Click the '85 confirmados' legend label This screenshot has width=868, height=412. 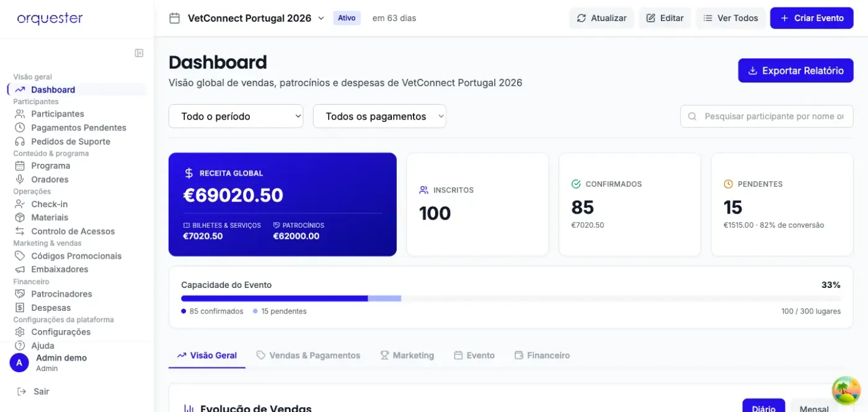tap(216, 311)
